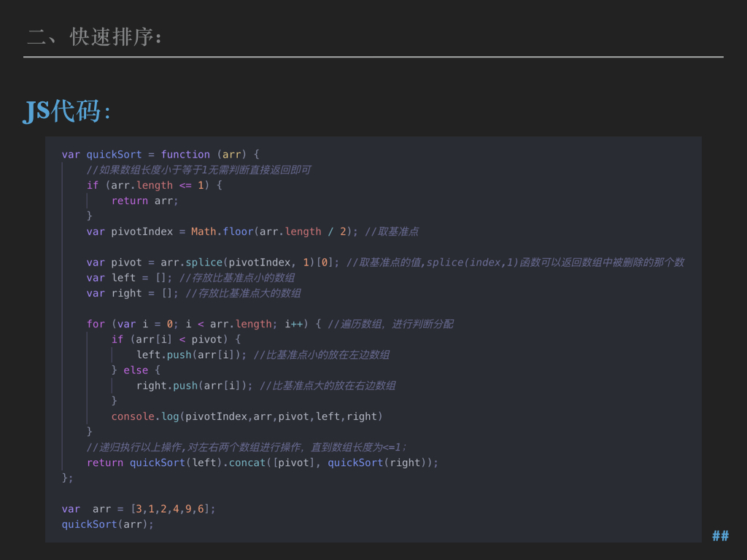747x560 pixels.
Task: Click the "var left = [];" declaration
Action: 128,278
